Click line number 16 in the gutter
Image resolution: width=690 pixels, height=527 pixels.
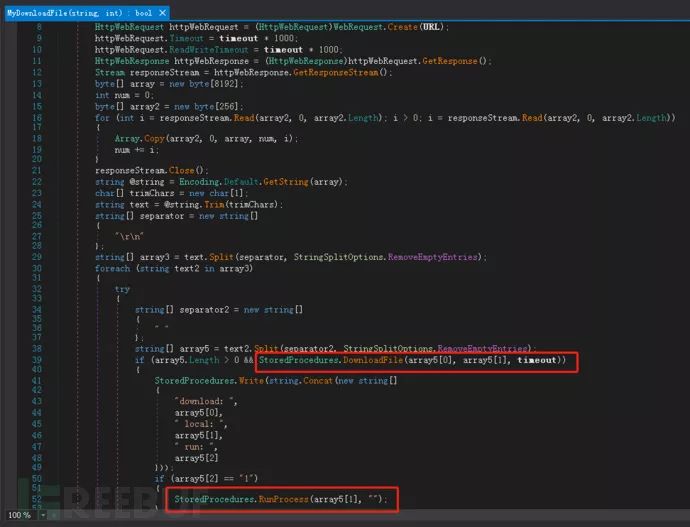tap(37, 118)
